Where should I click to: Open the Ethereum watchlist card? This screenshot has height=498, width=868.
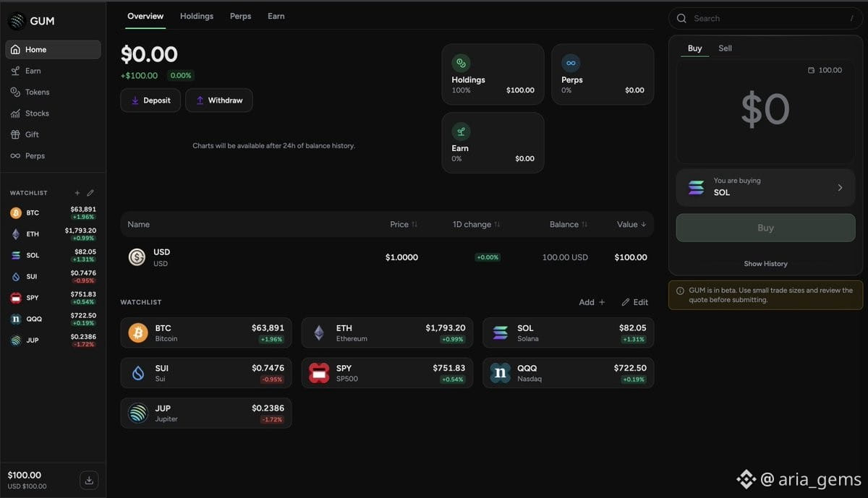[388, 333]
